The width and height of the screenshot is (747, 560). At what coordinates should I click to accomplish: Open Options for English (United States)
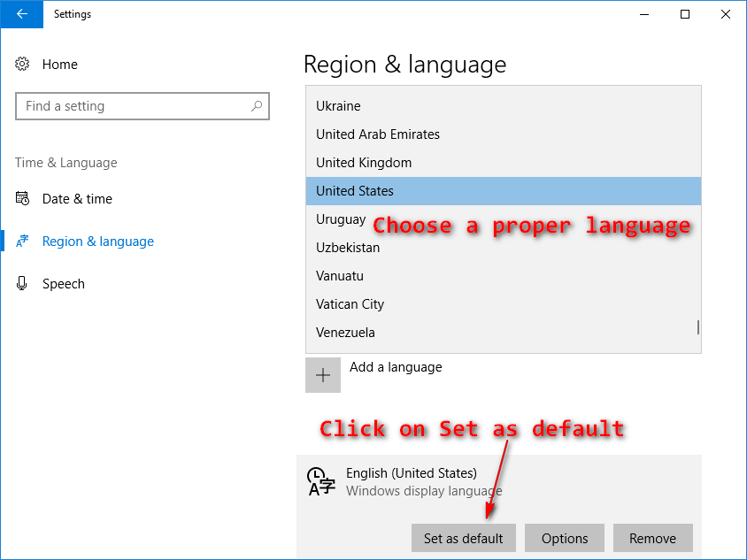tap(564, 538)
